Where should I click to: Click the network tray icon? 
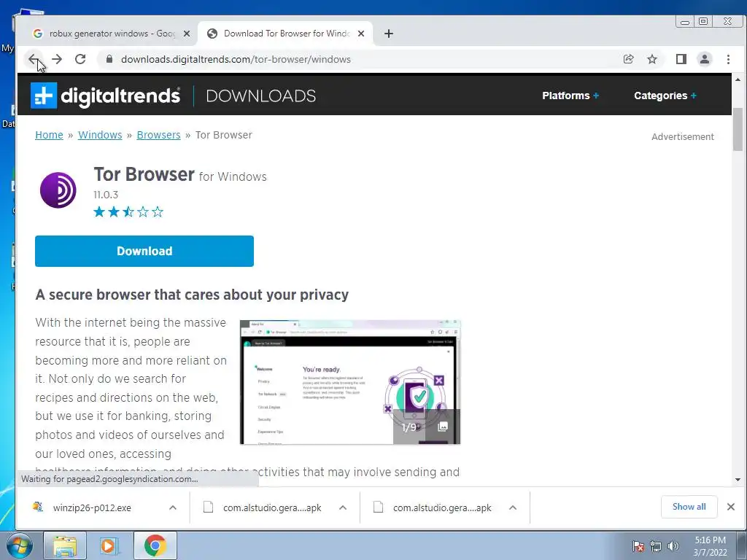click(x=656, y=546)
